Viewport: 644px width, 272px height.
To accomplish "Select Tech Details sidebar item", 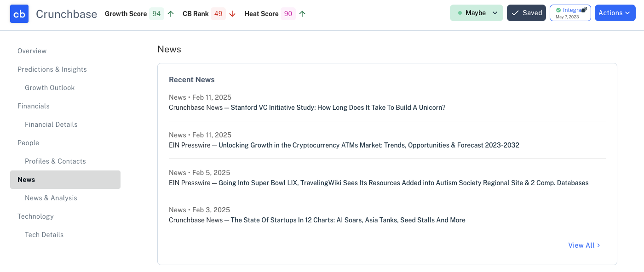I will point(44,235).
